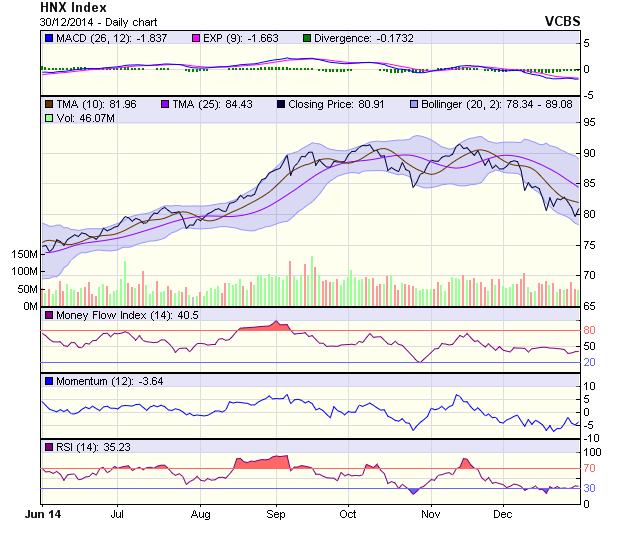Click the red overbought area in RSI panel

(x=259, y=462)
